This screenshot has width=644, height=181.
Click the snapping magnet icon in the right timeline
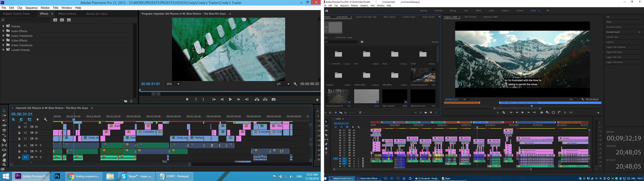[341, 127]
